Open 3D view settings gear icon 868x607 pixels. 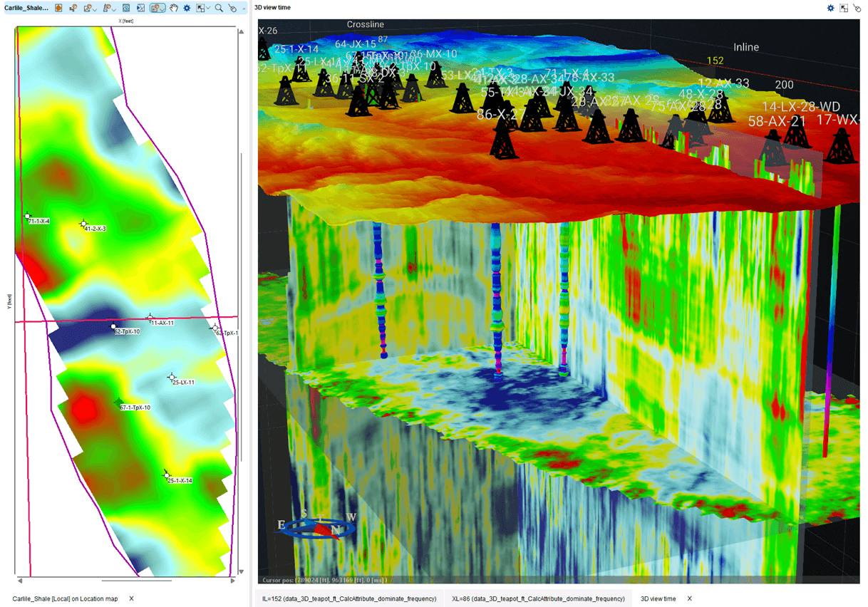[x=830, y=8]
